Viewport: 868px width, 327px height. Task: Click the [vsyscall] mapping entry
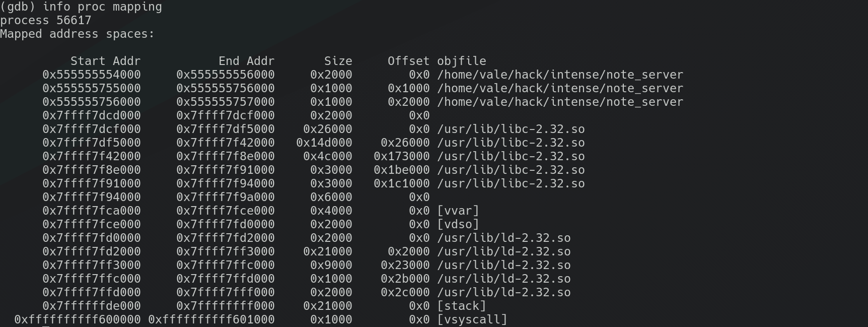(x=472, y=320)
